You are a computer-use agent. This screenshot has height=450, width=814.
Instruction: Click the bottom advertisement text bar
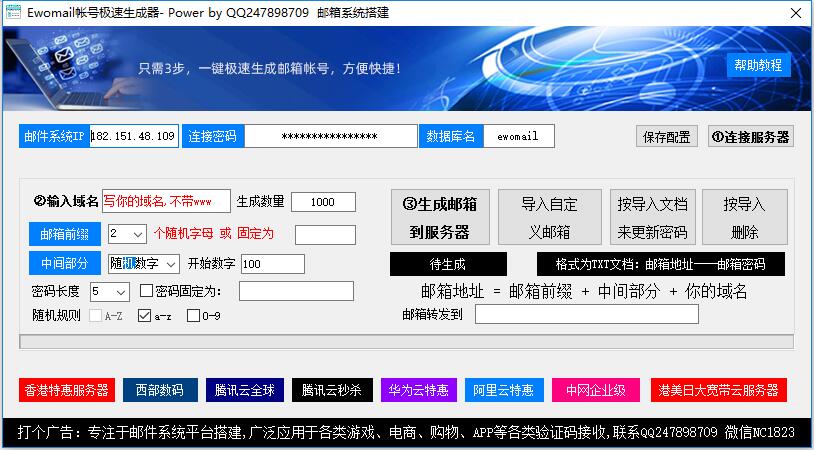406,432
